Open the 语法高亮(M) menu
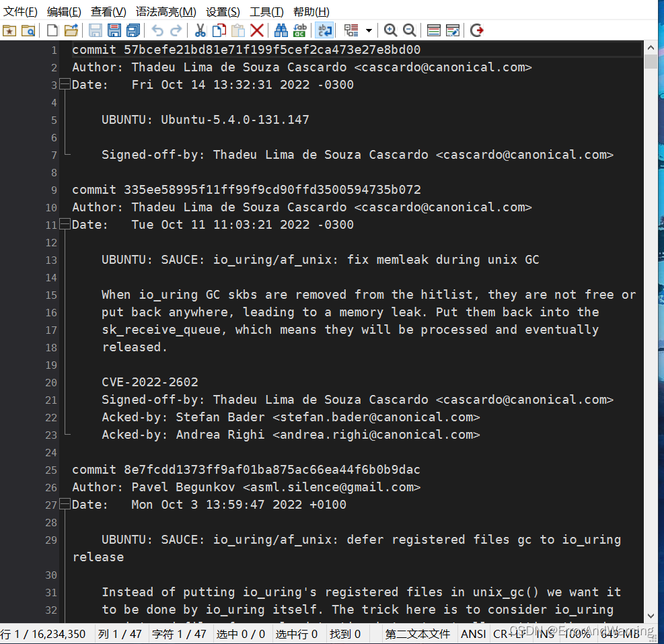The height and width of the screenshot is (644, 664). (166, 11)
